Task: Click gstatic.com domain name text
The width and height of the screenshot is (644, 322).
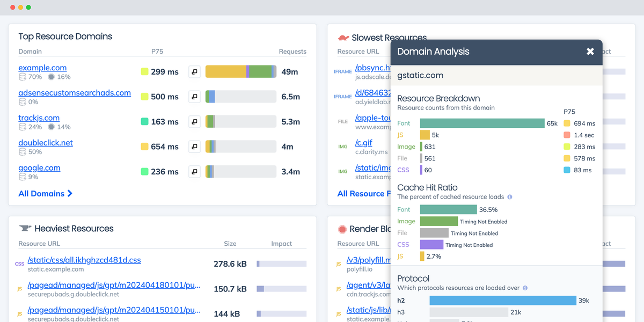Action: (x=420, y=76)
